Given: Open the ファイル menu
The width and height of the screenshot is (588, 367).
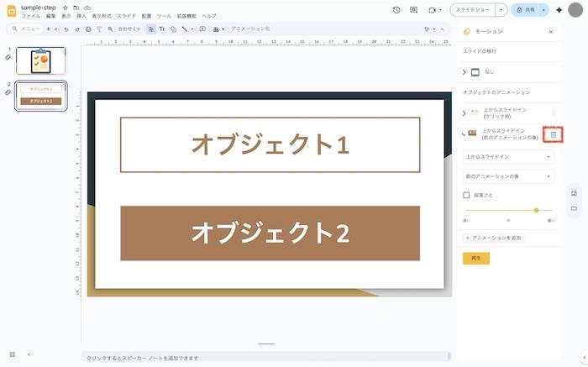Looking at the screenshot, I should pos(30,16).
